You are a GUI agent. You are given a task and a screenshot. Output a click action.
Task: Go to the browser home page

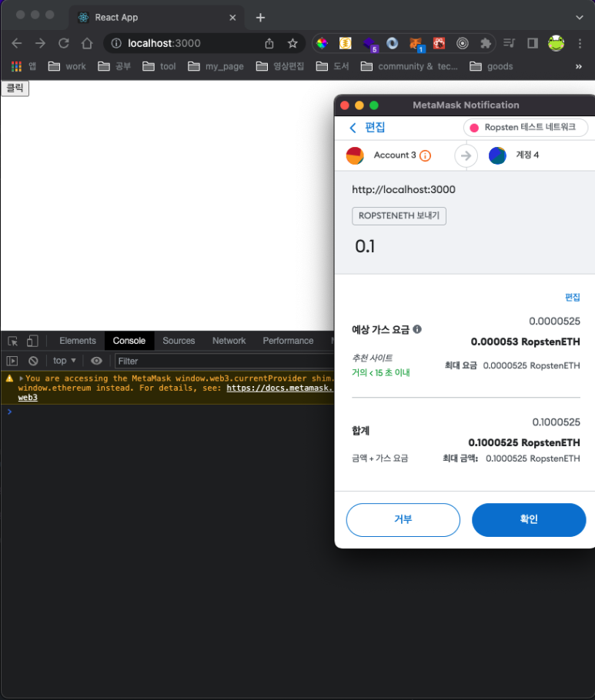(87, 43)
